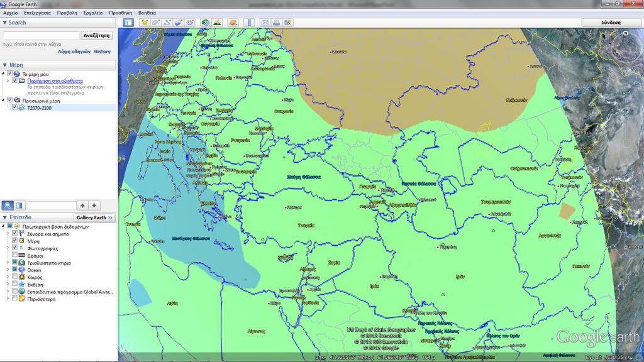Image resolution: width=644 pixels, height=362 pixels.
Task: Open the Επεξεργασία menu
Action: point(37,13)
